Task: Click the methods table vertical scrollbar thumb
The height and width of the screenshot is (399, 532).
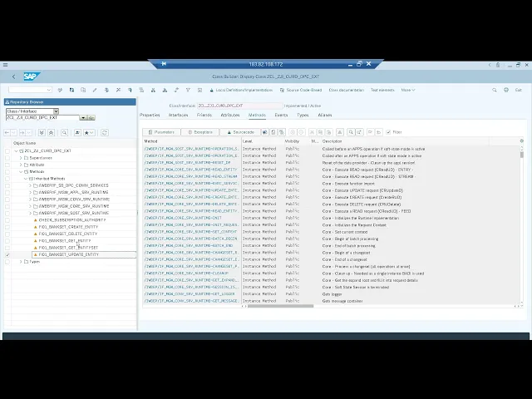Action: (x=521, y=155)
